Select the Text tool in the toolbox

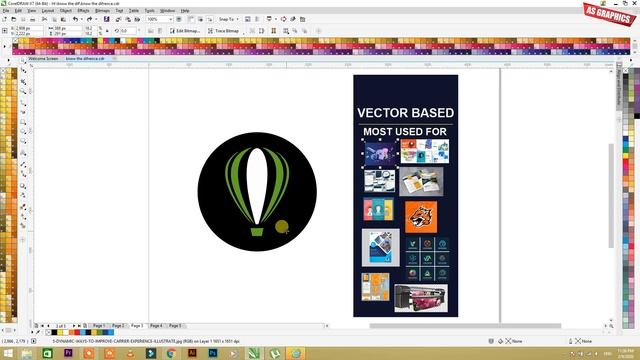[x=23, y=153]
